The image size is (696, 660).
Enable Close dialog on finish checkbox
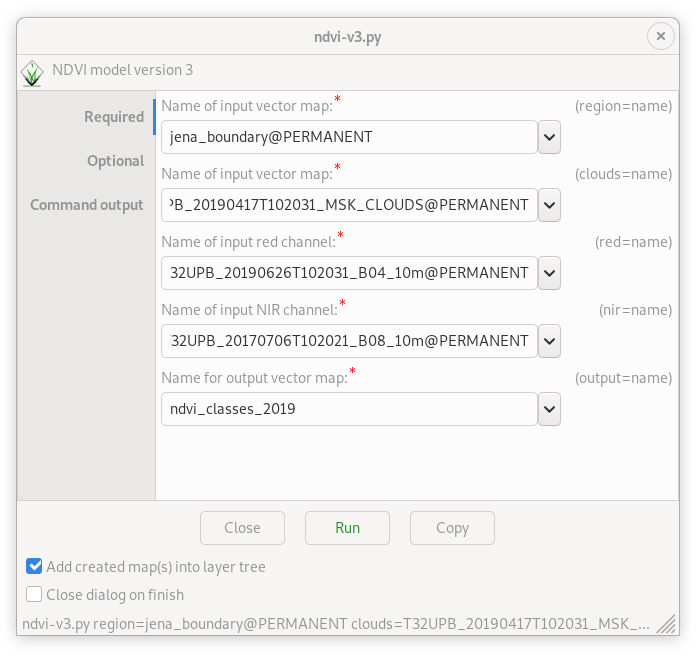point(34,594)
